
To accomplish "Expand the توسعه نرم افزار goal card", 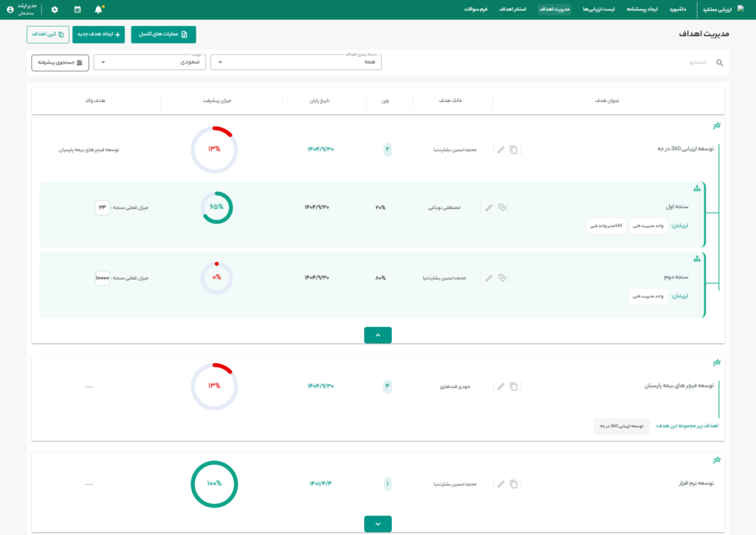I will coord(378,524).
